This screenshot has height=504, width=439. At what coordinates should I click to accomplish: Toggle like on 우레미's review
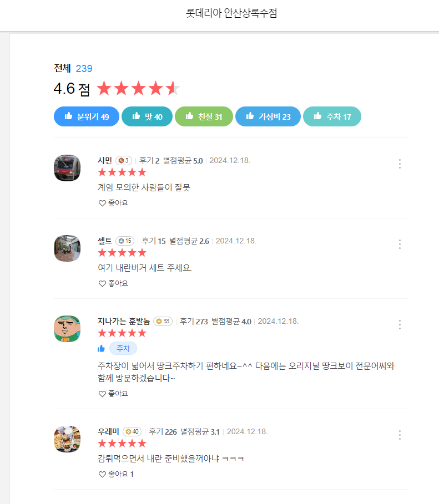(116, 474)
